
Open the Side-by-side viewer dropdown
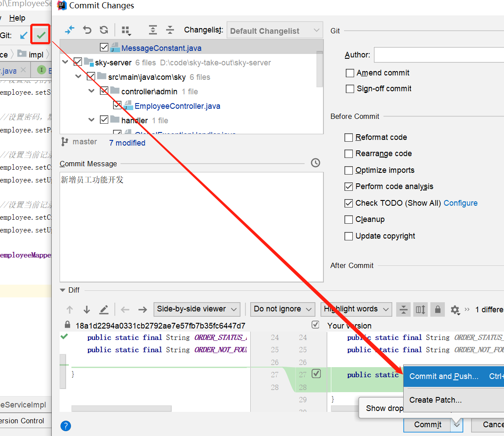pos(197,309)
